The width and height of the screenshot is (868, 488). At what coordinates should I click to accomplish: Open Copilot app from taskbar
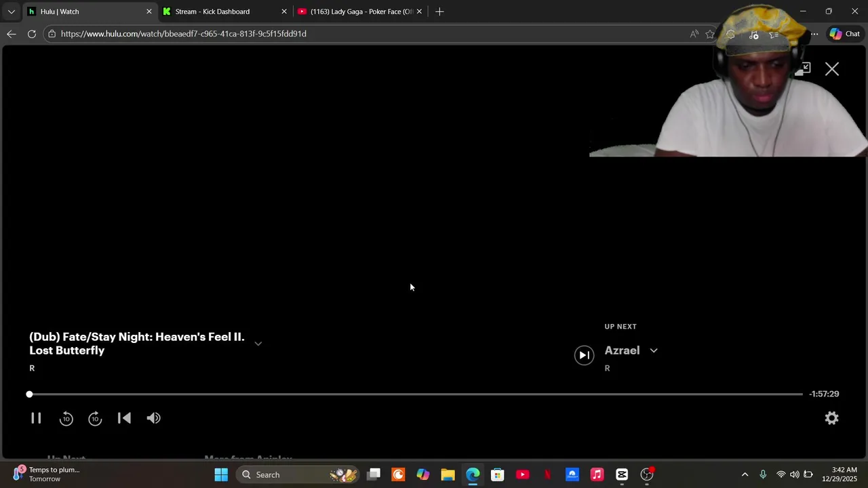422,474
